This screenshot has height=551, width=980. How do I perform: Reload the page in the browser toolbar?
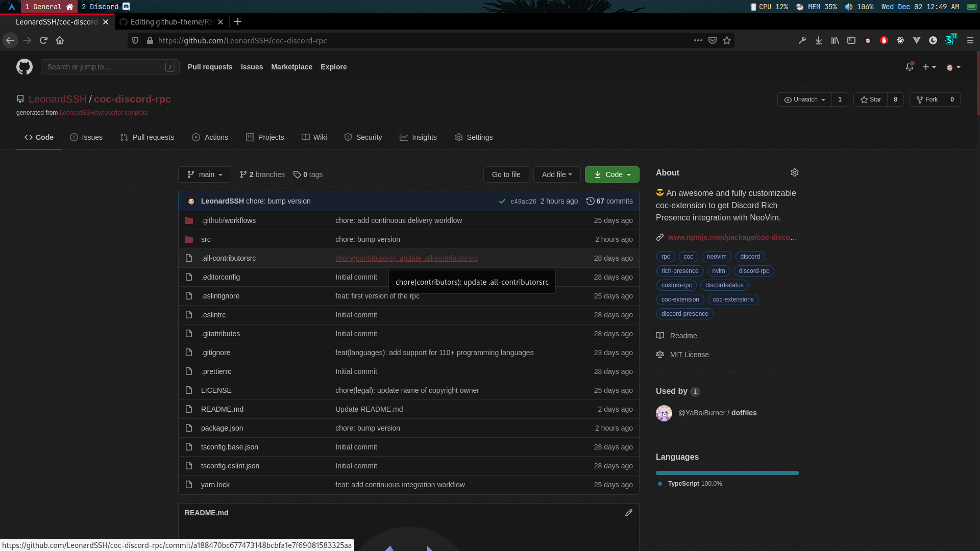coord(43,41)
